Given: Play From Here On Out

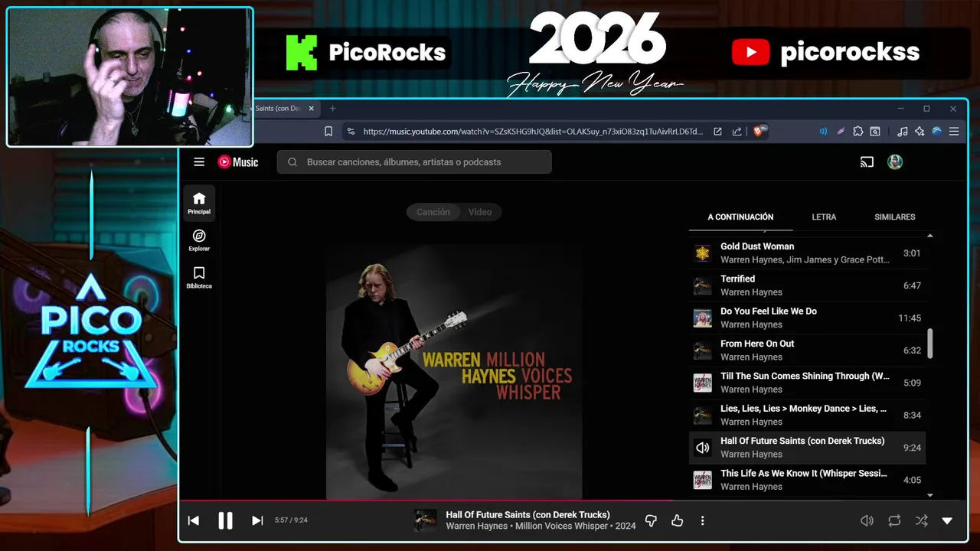Looking at the screenshot, I should [x=807, y=350].
